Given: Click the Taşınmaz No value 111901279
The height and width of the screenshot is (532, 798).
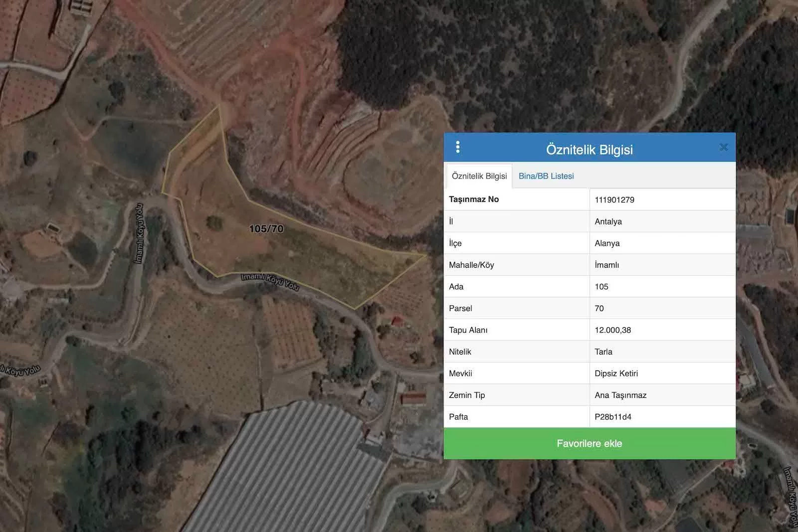Looking at the screenshot, I should [614, 200].
